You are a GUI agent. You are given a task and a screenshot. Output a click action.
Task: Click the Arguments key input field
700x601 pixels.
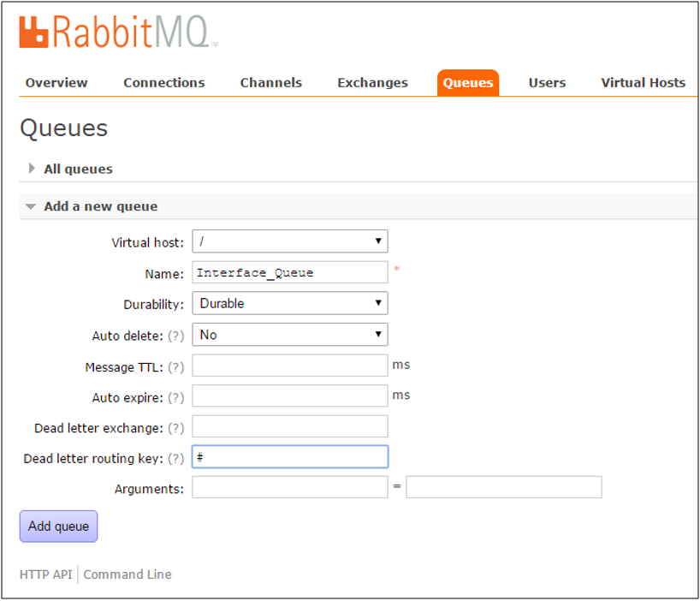pyautogui.click(x=290, y=487)
